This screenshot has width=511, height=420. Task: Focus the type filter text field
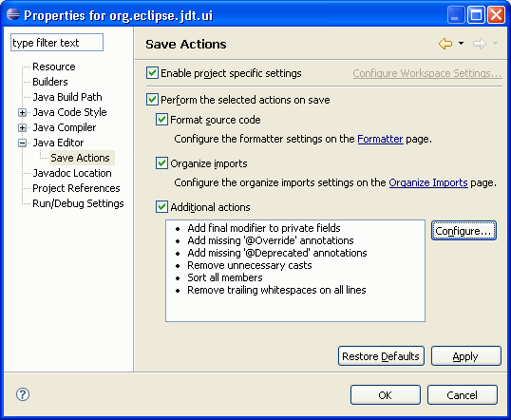point(57,43)
